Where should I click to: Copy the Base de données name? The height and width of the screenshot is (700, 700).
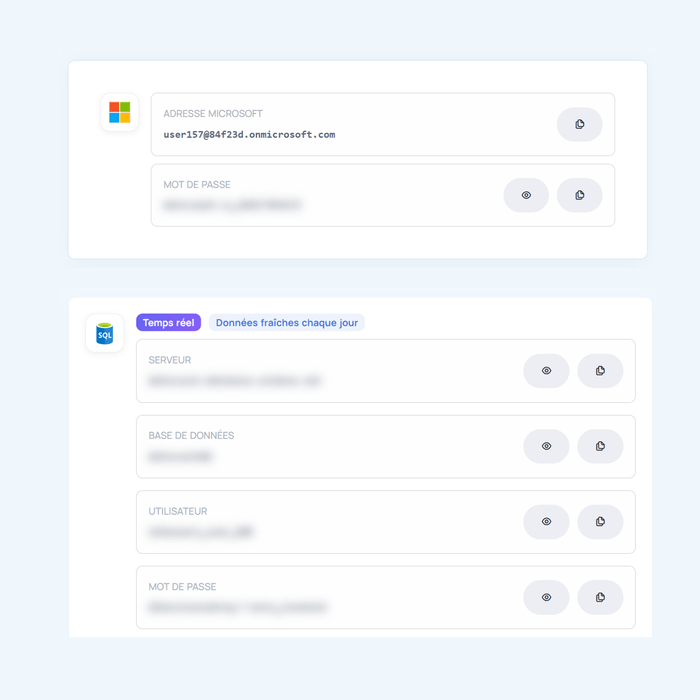pyautogui.click(x=600, y=446)
